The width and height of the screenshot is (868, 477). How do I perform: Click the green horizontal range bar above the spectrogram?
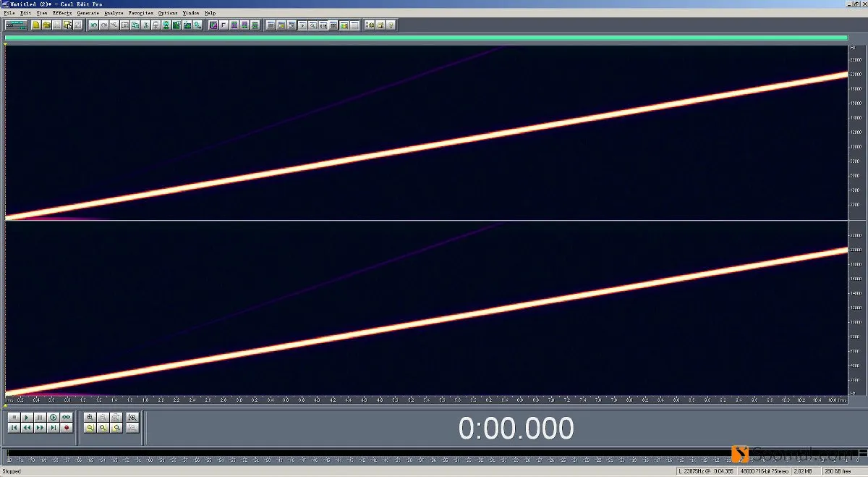tap(426, 38)
